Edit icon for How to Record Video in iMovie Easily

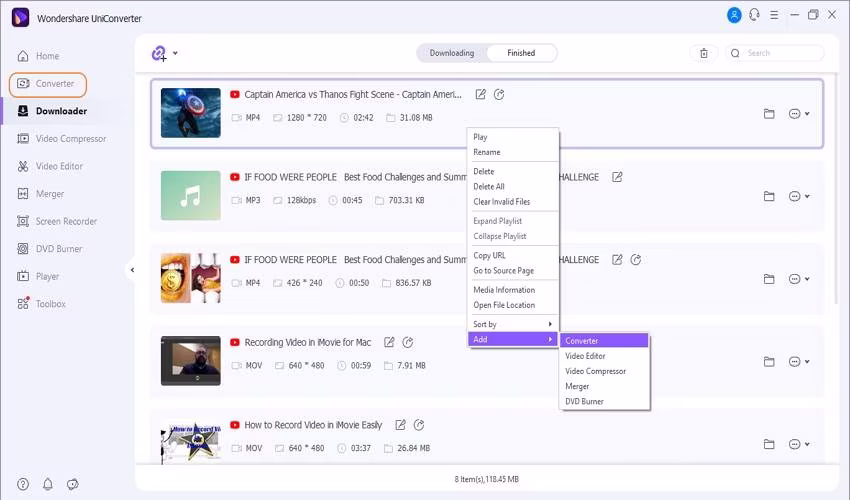pyautogui.click(x=400, y=425)
